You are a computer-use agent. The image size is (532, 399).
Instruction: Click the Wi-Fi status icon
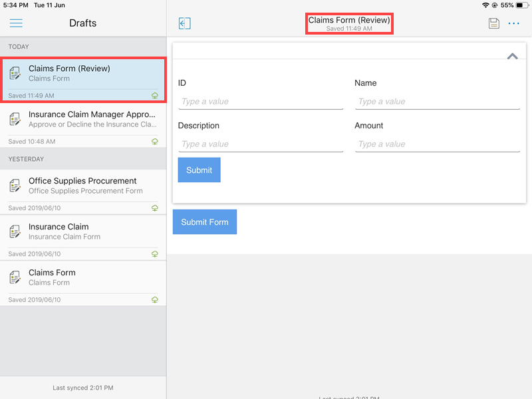[485, 5]
